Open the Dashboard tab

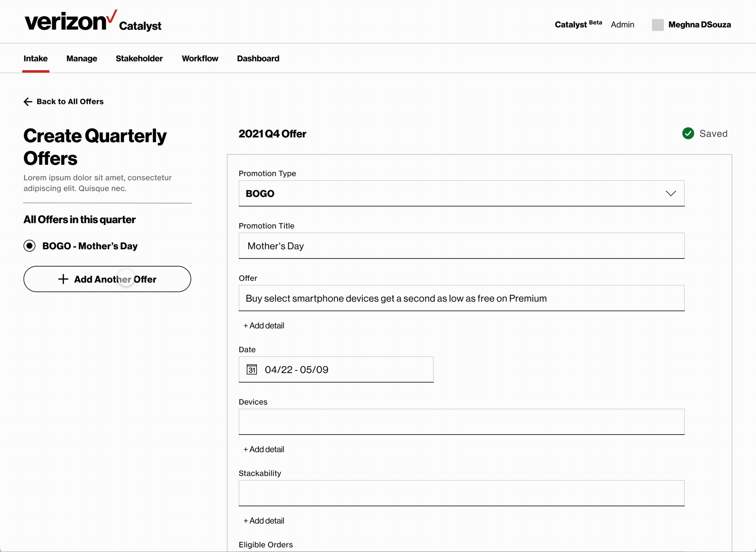[258, 58]
